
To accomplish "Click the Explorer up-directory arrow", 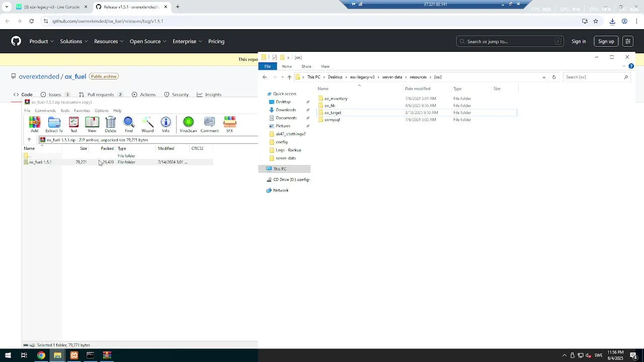I will [x=289, y=77].
